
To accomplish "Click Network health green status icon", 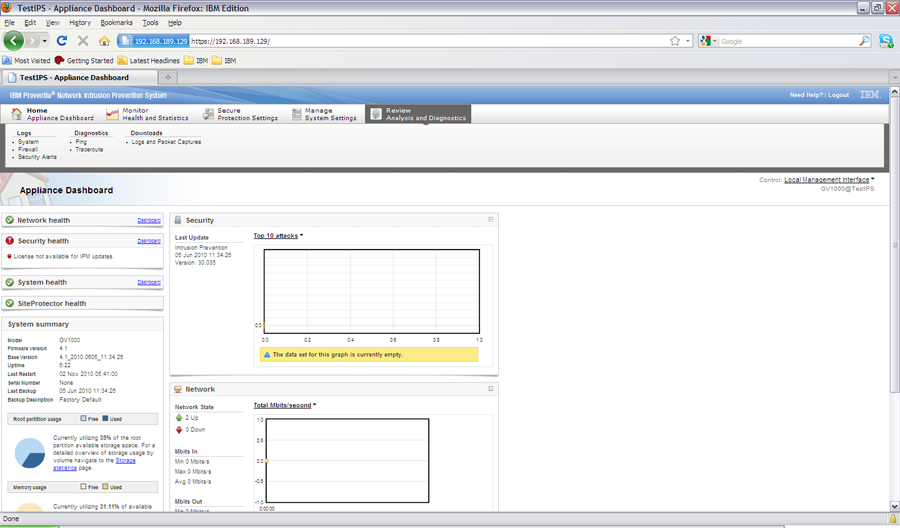I will coord(10,220).
